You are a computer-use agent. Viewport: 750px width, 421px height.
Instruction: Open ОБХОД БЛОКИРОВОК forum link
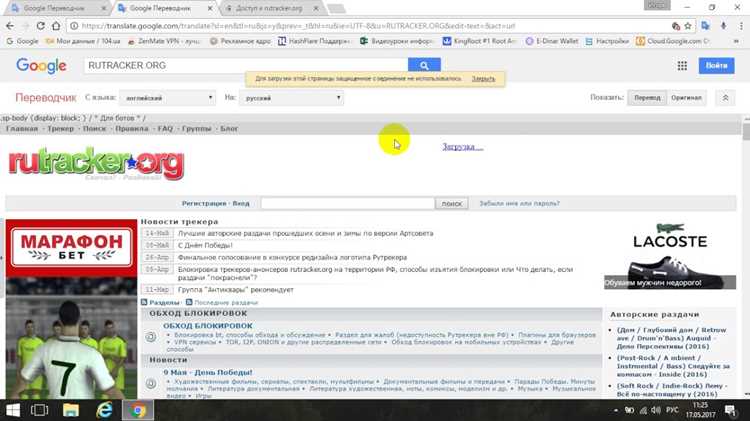[x=208, y=326]
